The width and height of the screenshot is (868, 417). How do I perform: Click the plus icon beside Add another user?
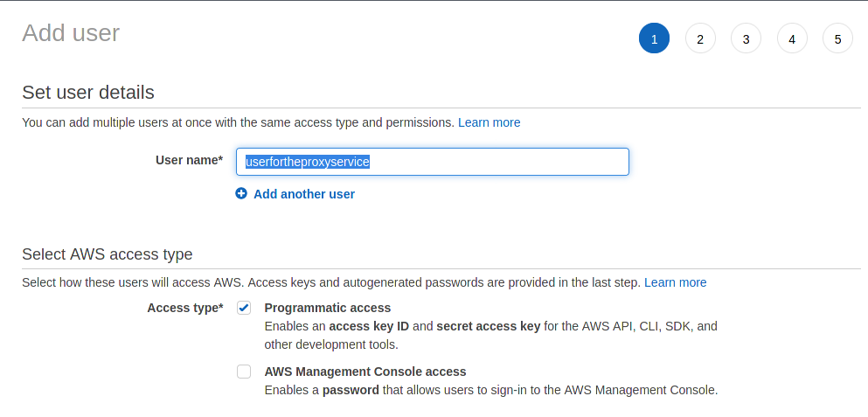click(241, 194)
